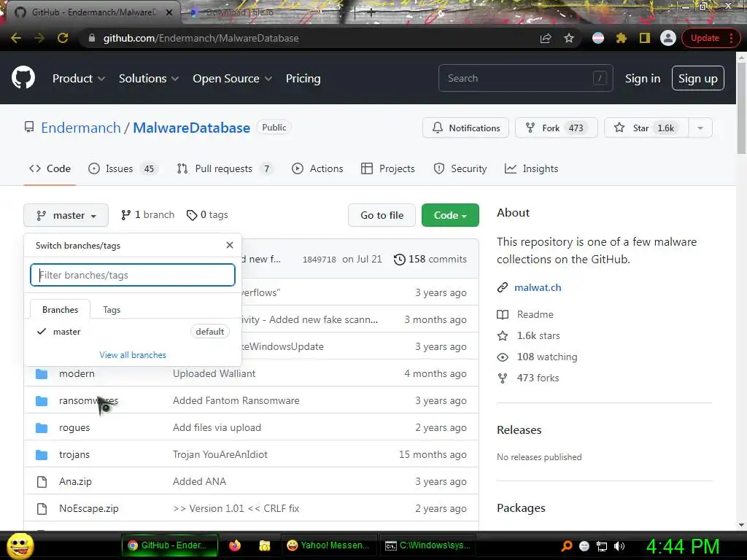Click the share page icon in address bar
The width and height of the screenshot is (747, 560).
click(546, 38)
